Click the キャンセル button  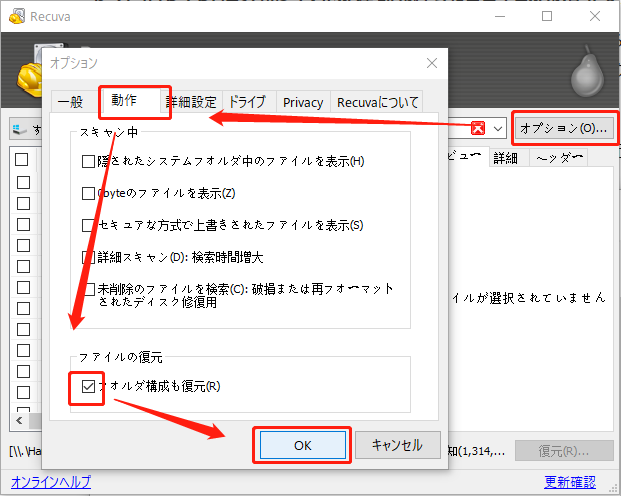click(398, 445)
